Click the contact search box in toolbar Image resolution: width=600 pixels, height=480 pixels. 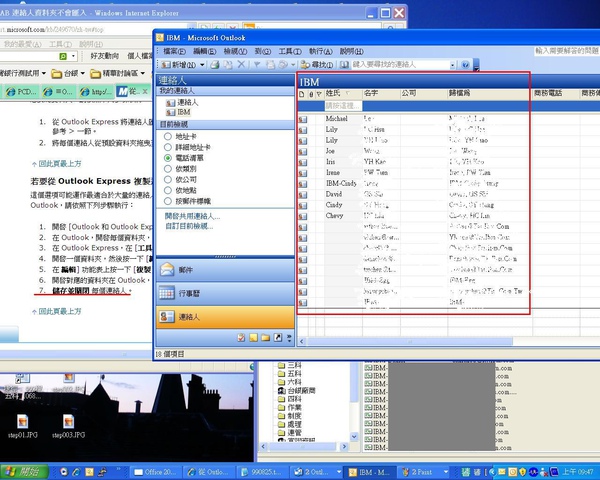[x=400, y=65]
